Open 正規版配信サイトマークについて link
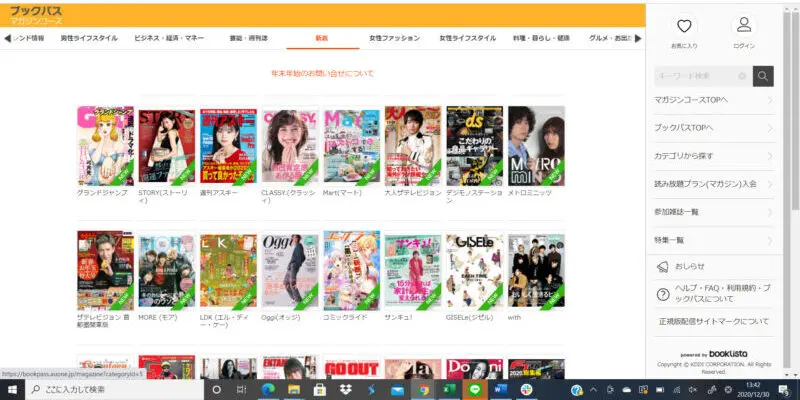 714,321
